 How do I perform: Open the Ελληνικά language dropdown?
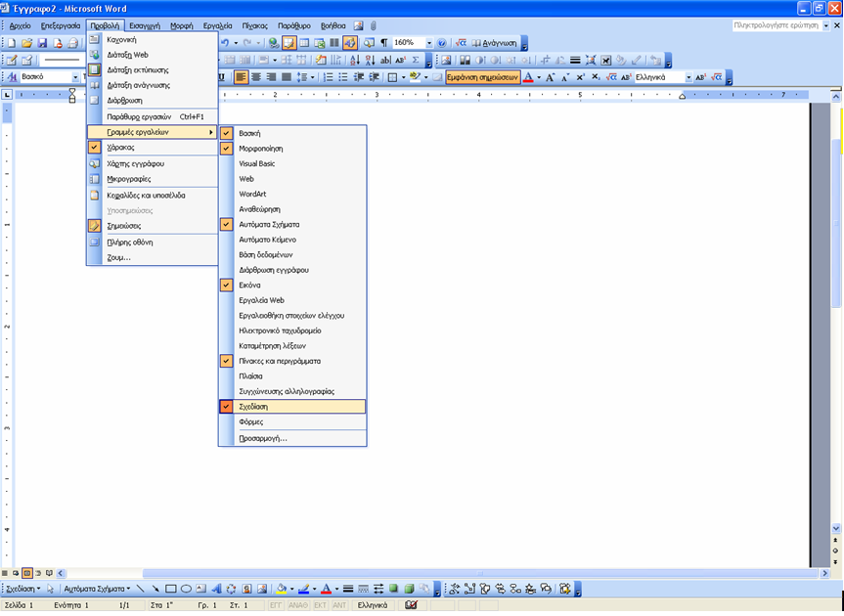point(689,77)
